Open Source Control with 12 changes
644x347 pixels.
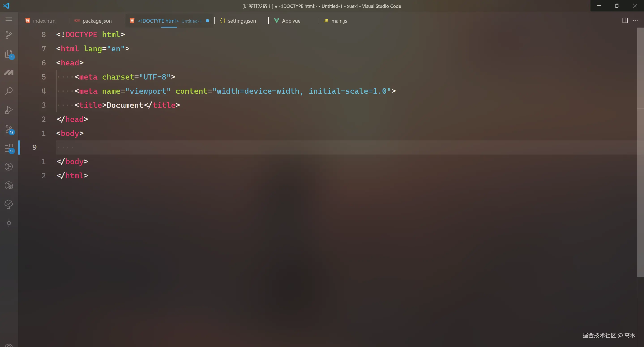click(x=9, y=129)
